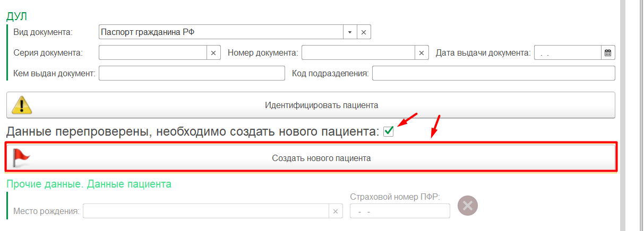Open the calendar picker for issue date
This screenshot has height=231, width=644.
[608, 53]
